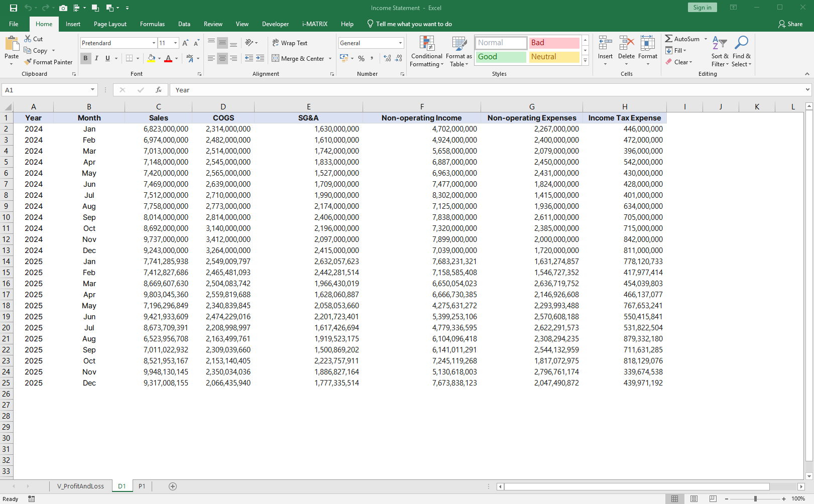This screenshot has width=814, height=504.
Task: Open the Formulas ribbon tab
Action: point(152,24)
